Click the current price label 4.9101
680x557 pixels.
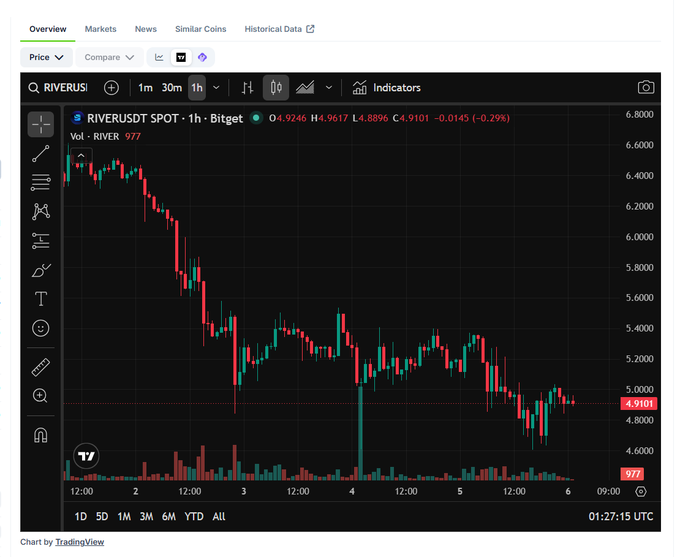[639, 403]
